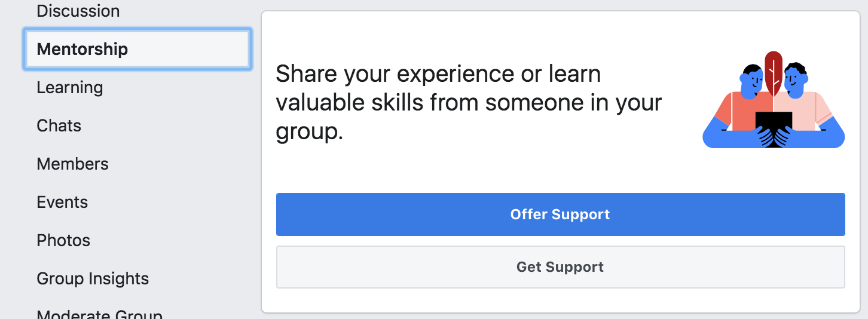
Task: Click the light pink shirt of right figure
Action: coord(811,109)
